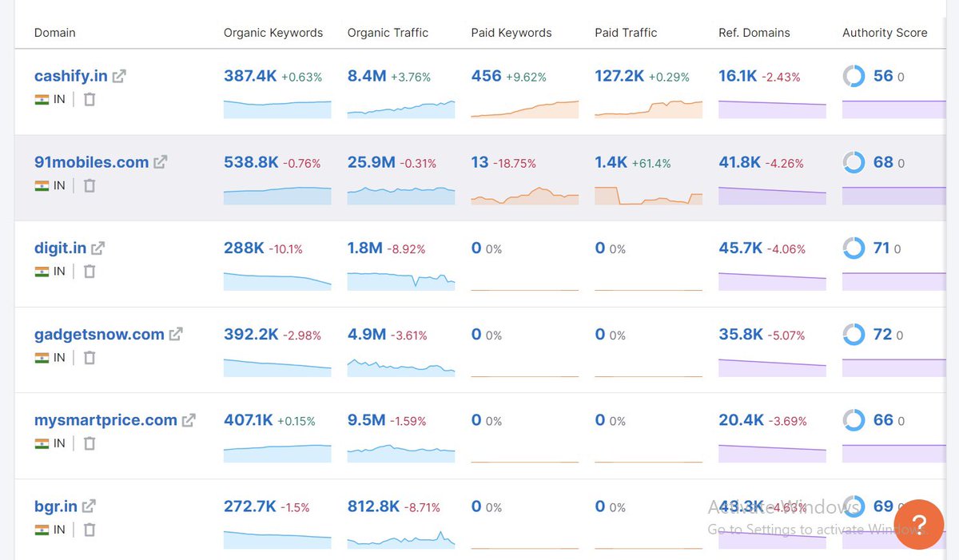Image resolution: width=959 pixels, height=560 pixels.
Task: Remove 91mobiles.com using trash icon
Action: pos(90,185)
